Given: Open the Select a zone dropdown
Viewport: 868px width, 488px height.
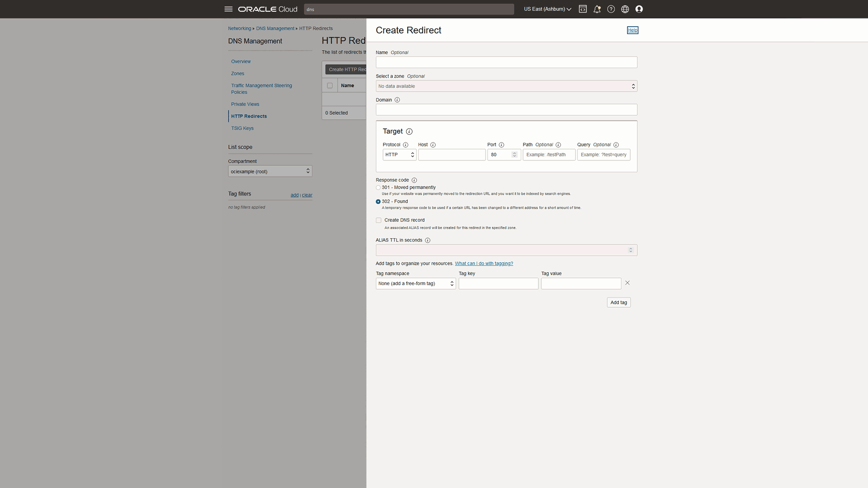Looking at the screenshot, I should point(506,86).
